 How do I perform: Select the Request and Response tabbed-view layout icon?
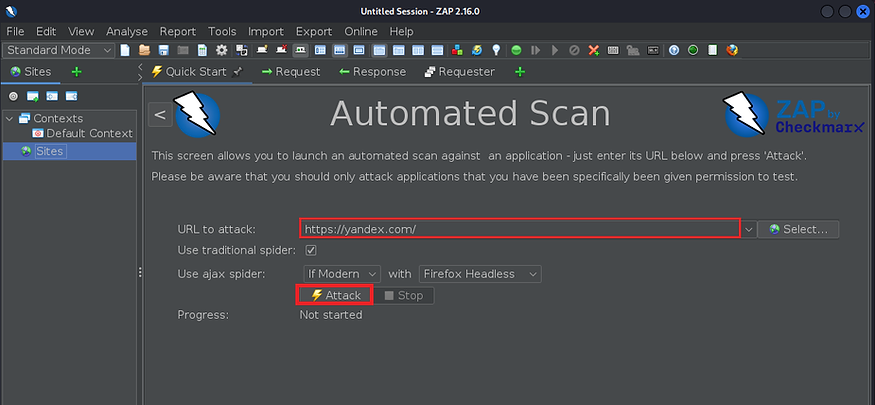379,50
